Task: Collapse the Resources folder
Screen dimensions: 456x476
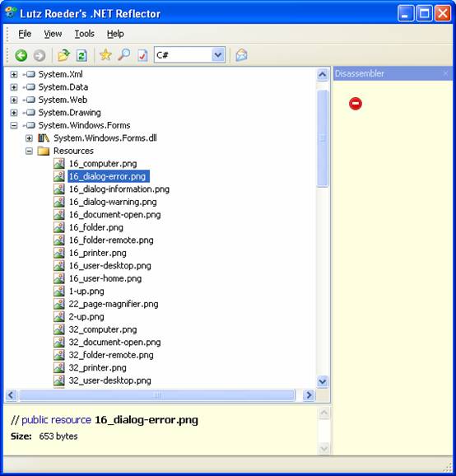Action: pos(29,151)
